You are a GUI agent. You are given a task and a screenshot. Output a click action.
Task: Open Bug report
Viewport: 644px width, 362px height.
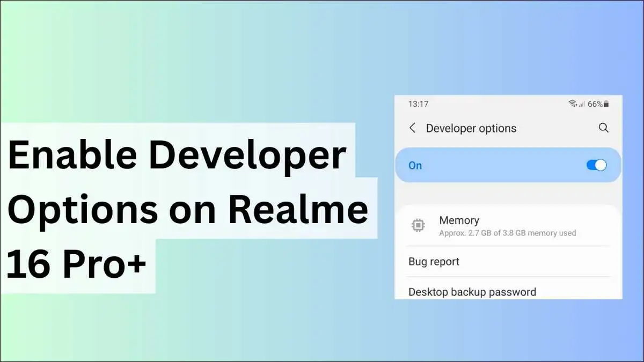[509, 262]
